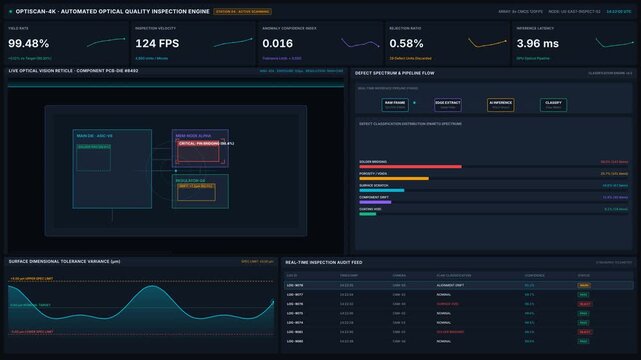Click the cyan Surface Scratch bar
Viewport: 641px width, 360px height.
point(382,190)
